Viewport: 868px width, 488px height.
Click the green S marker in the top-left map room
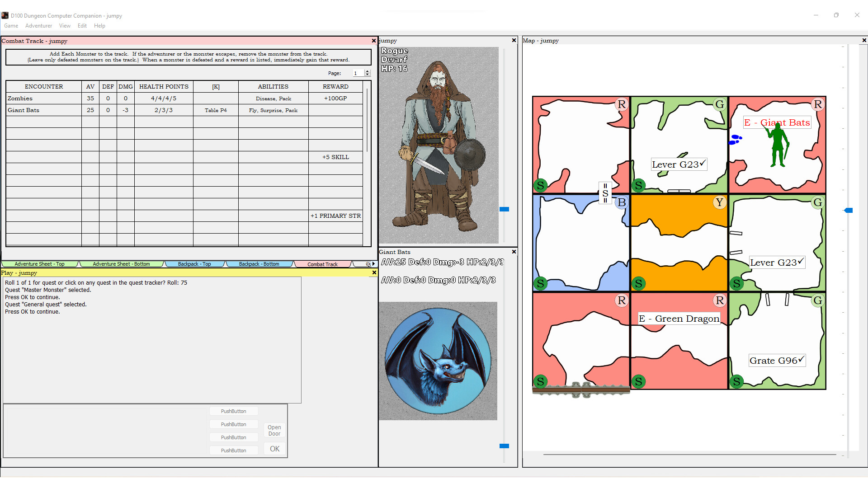tap(540, 185)
